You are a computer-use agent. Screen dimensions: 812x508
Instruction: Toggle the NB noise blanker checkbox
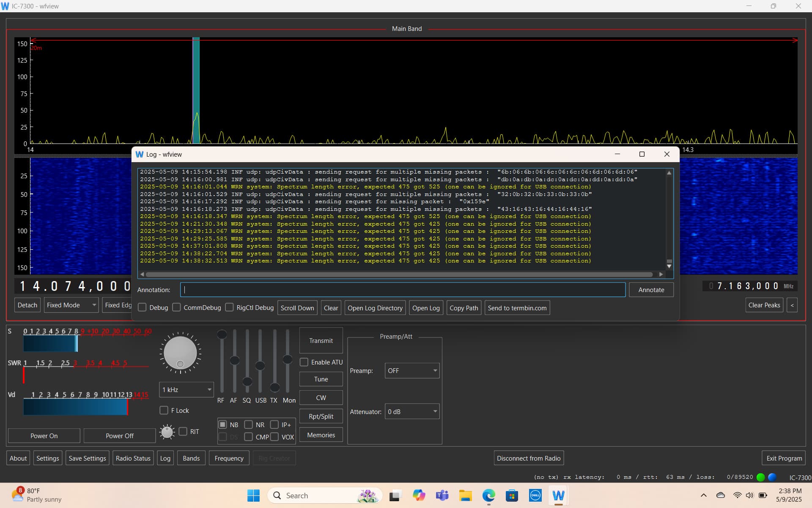222,424
